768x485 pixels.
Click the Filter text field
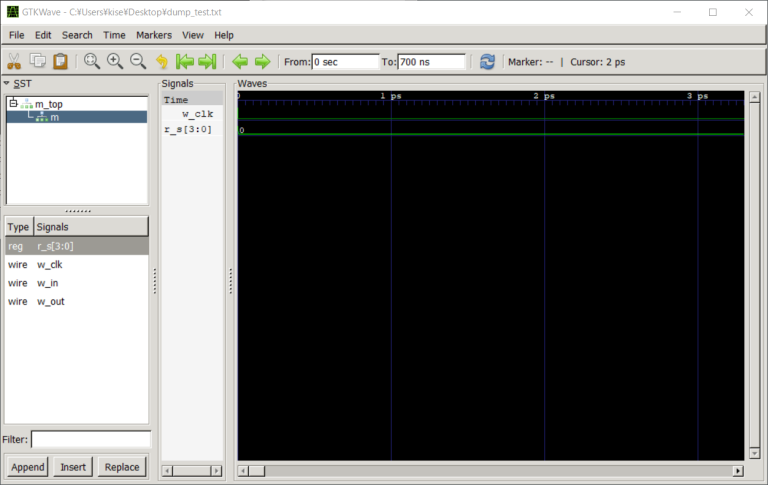click(91, 439)
